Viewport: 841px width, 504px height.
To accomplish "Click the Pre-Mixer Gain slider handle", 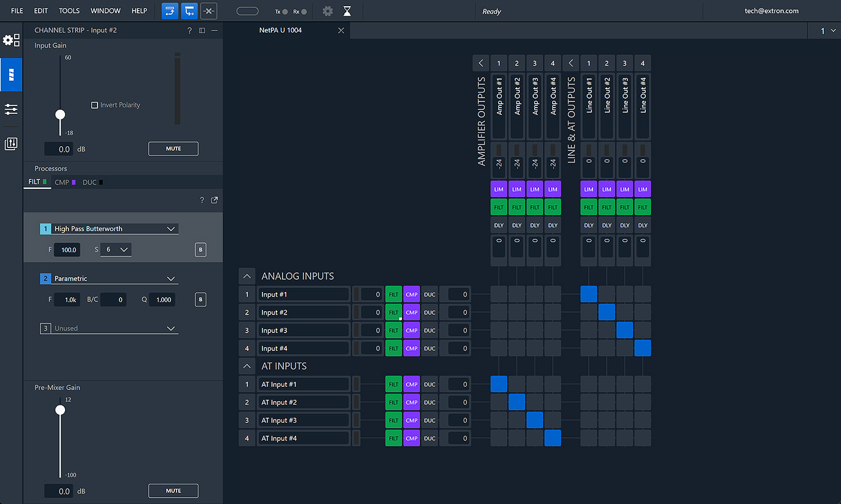I will (x=60, y=410).
